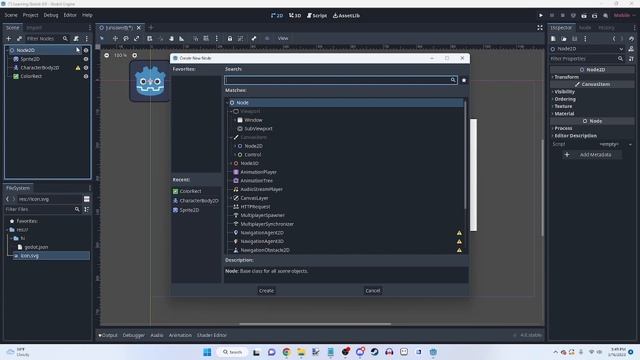
Task: Click the viewport horizontal scrollbar
Action: click(x=315, y=324)
